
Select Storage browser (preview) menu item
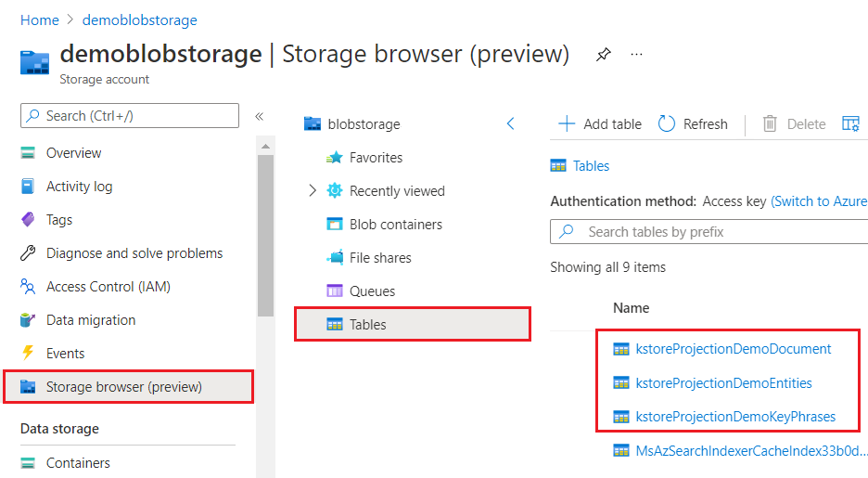(128, 387)
